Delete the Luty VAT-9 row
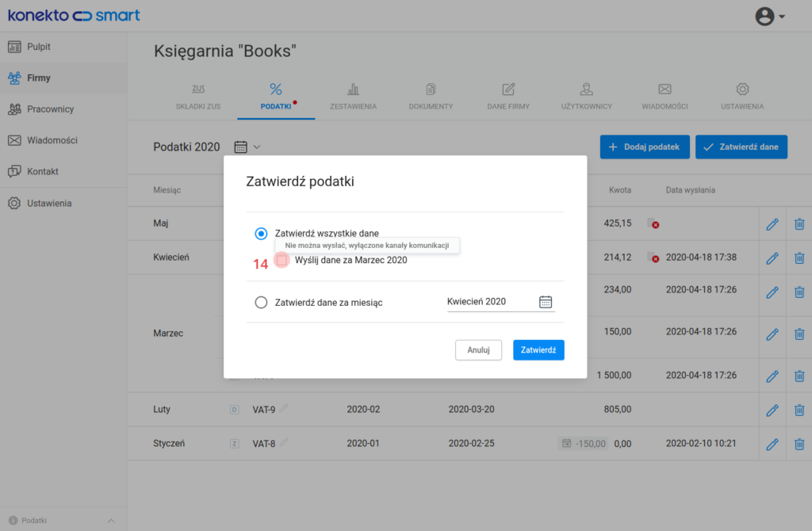This screenshot has height=531, width=812. [x=799, y=411]
